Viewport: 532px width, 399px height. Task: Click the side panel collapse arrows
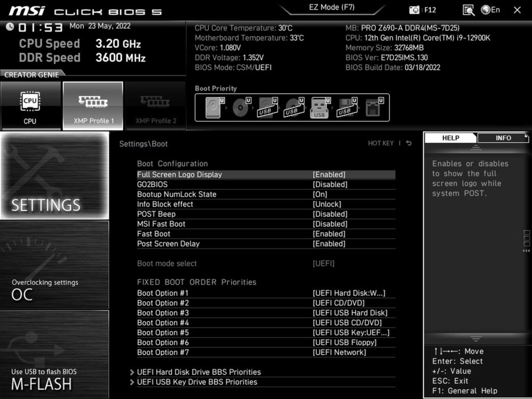(x=526, y=251)
